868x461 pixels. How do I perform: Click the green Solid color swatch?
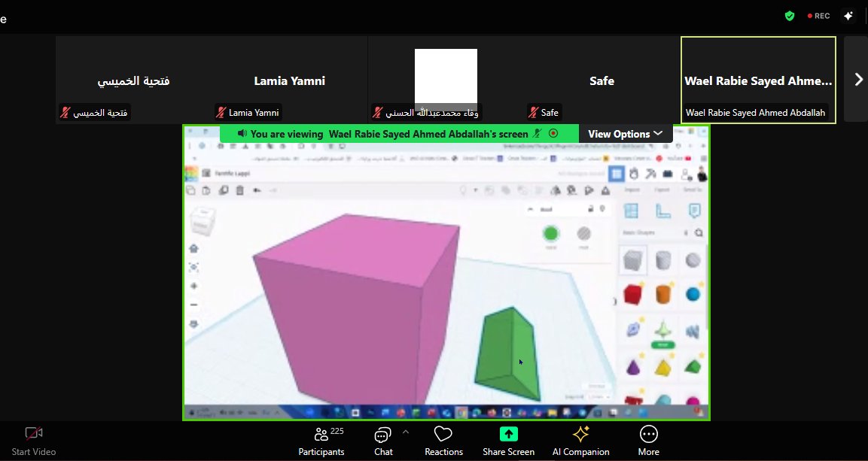click(x=550, y=234)
